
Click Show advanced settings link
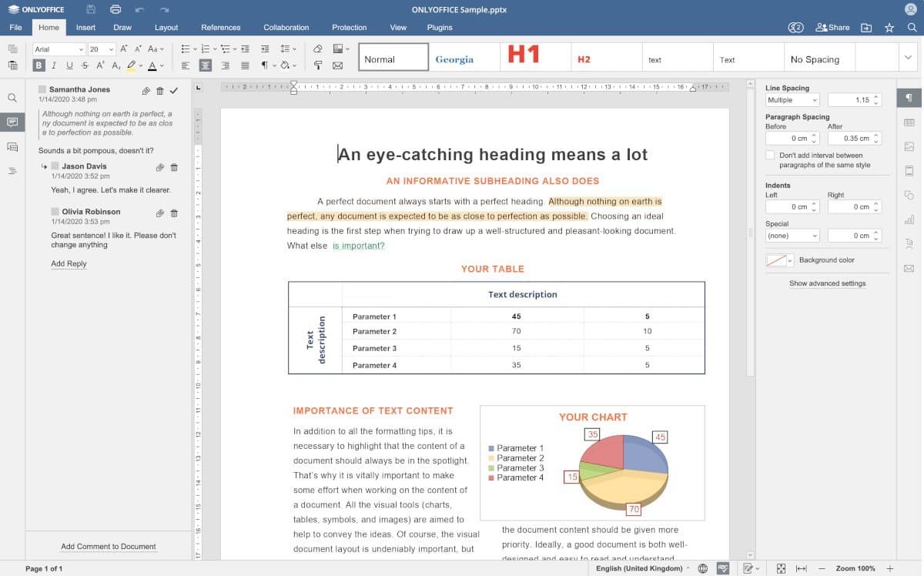coord(827,283)
